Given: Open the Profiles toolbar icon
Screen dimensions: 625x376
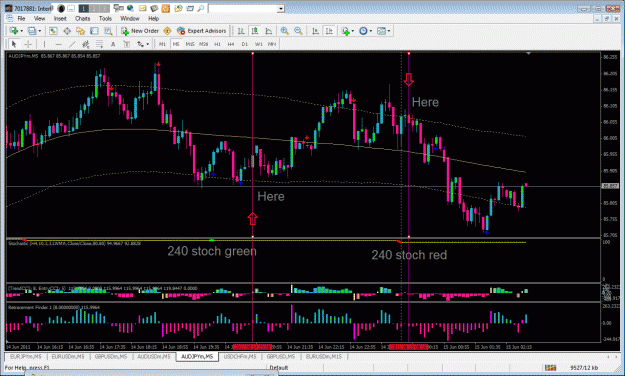Looking at the screenshot, I should tap(32, 31).
